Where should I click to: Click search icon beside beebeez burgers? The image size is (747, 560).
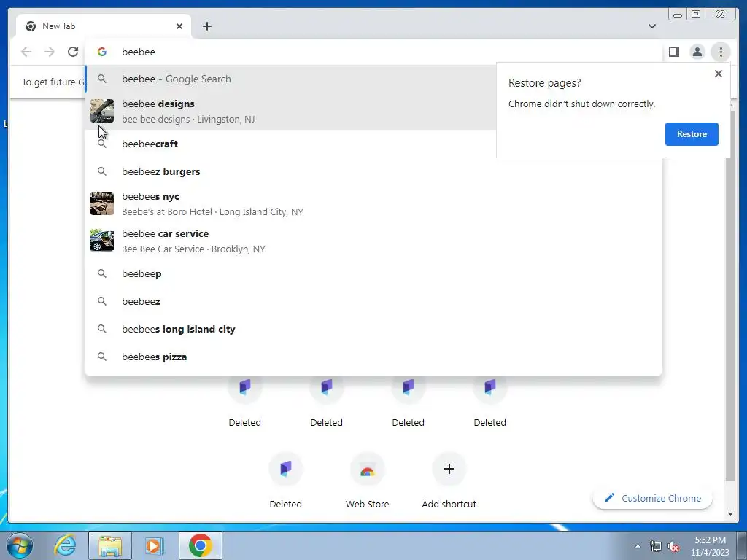(x=102, y=171)
